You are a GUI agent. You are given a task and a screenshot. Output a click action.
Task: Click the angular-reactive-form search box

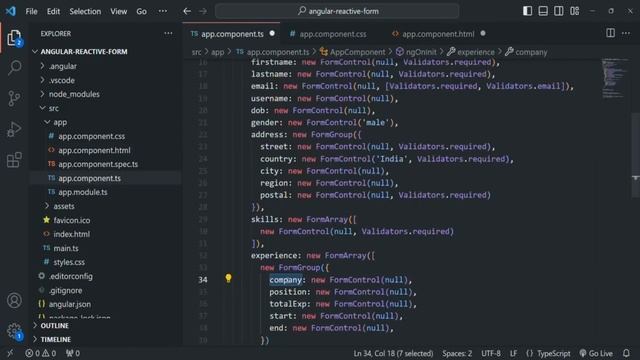pyautogui.click(x=337, y=11)
